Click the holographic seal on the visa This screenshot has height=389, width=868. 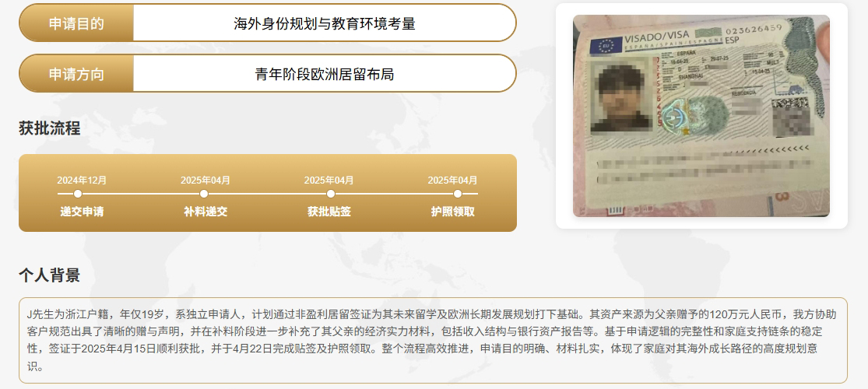pyautogui.click(x=675, y=117)
